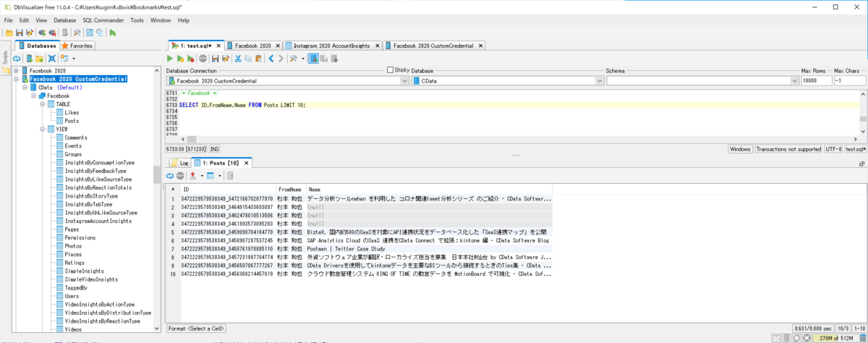Execute the SQL with the green play button

(171, 58)
